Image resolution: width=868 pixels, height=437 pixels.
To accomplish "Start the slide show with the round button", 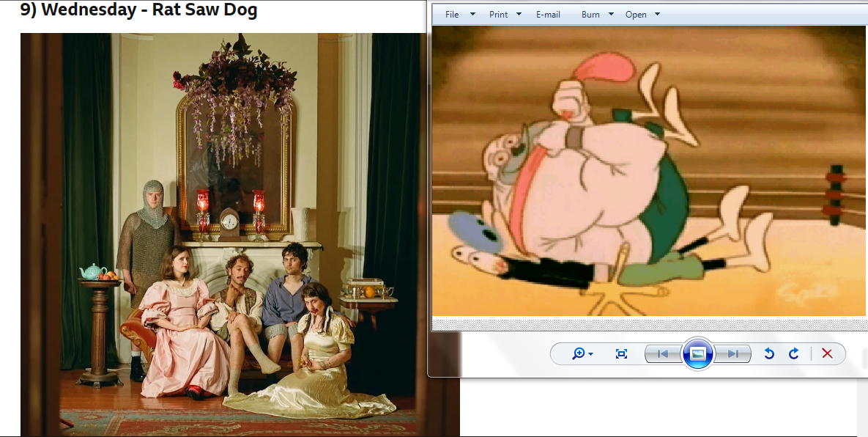I will (697, 353).
